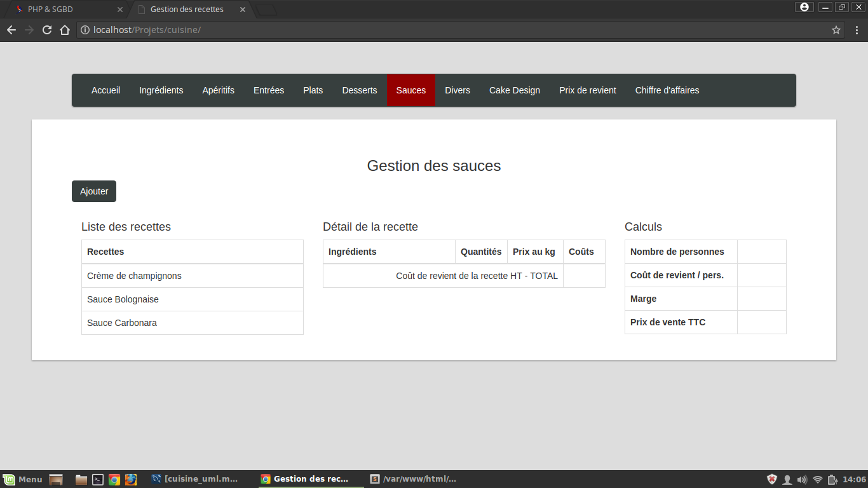Click the Nombre de personnes label
This screenshot has width=868, height=488.
[677, 252]
